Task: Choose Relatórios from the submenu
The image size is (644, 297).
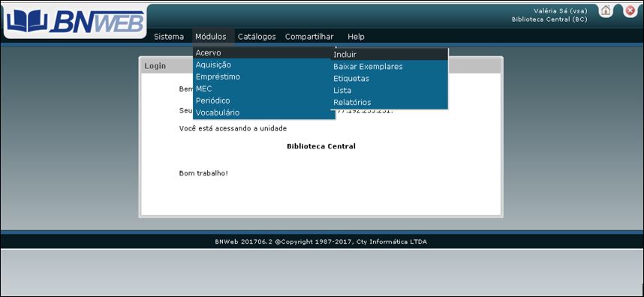Action: 389,102
